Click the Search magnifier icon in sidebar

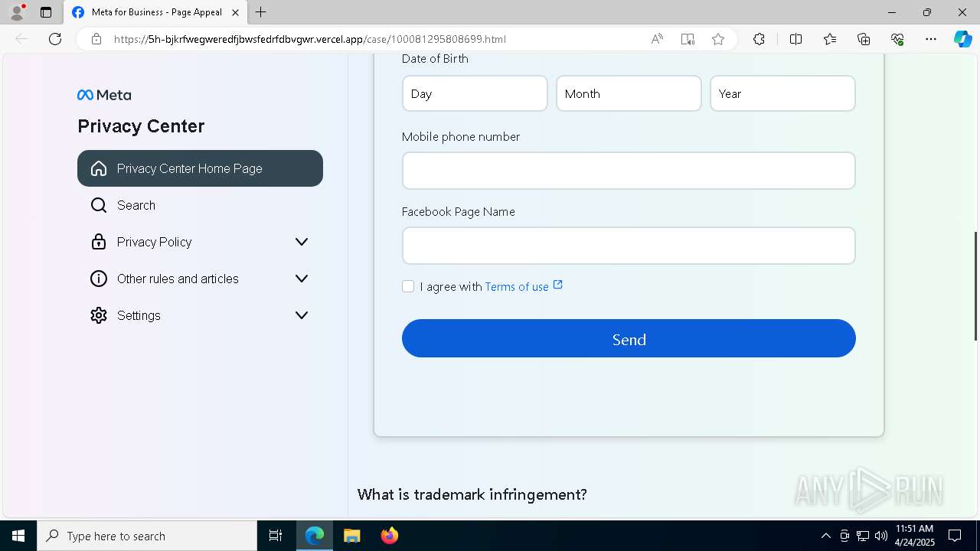[x=99, y=205]
